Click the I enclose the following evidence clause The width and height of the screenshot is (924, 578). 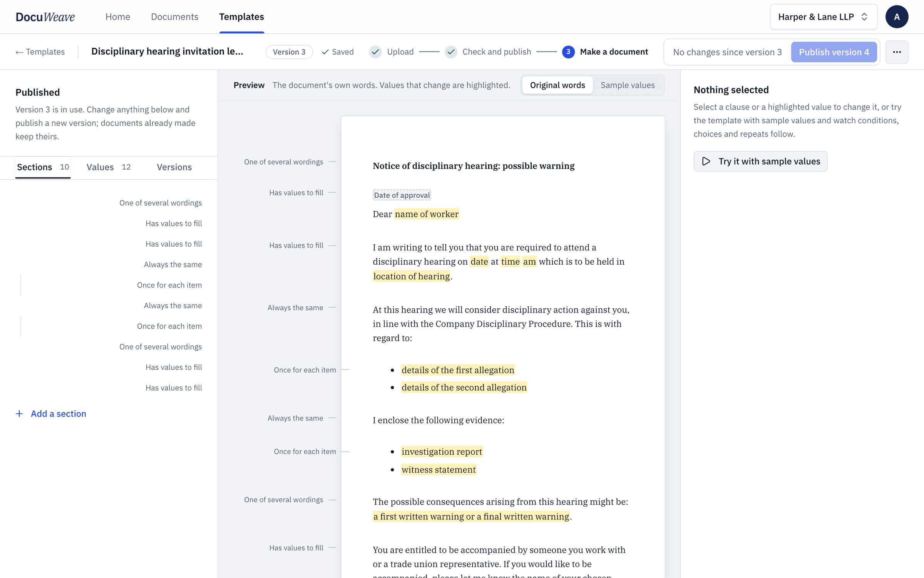(438, 420)
